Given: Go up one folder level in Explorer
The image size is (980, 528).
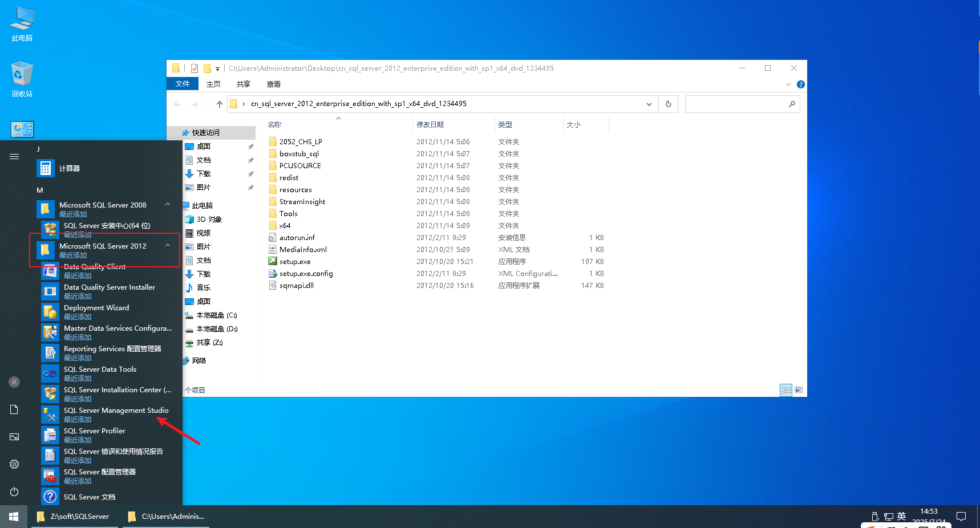Looking at the screenshot, I should 219,104.
